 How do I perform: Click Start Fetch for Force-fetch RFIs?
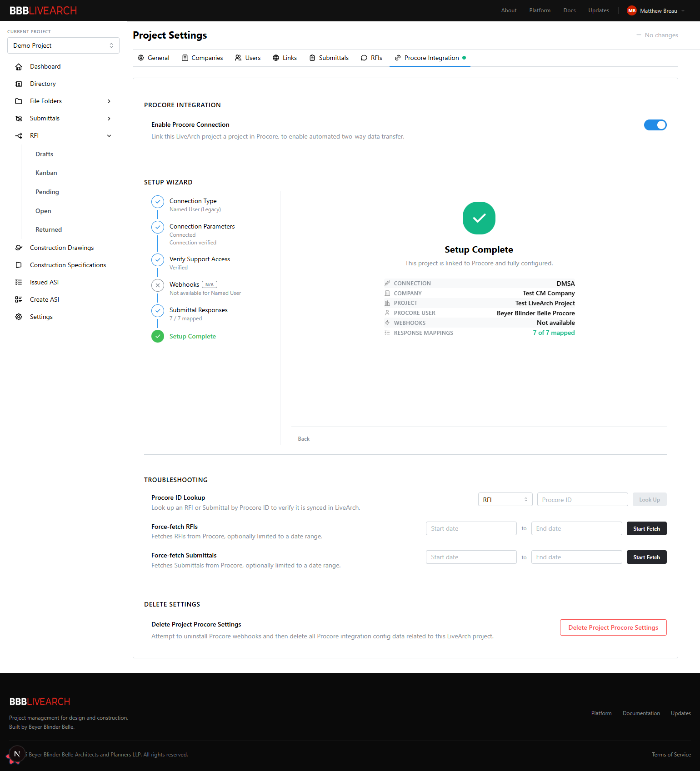(646, 528)
